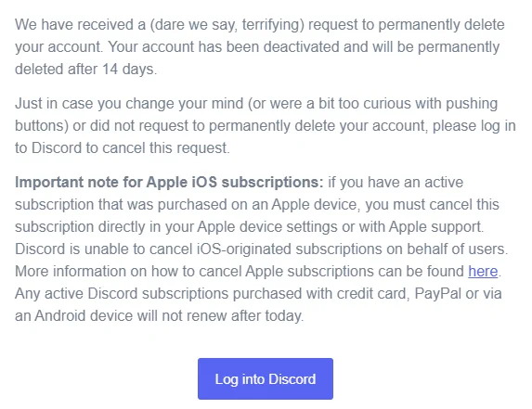
Task: Open the 'here' Apple subscriptions link
Action: 483,272
